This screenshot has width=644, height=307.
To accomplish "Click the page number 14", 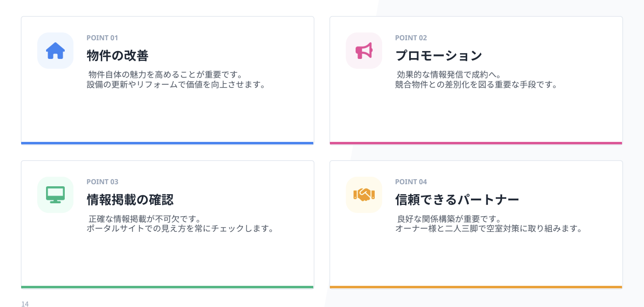I will click(x=25, y=304).
